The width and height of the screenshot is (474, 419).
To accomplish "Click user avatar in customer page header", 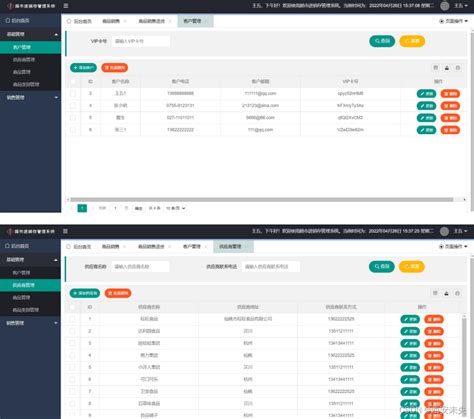I will pos(445,6).
